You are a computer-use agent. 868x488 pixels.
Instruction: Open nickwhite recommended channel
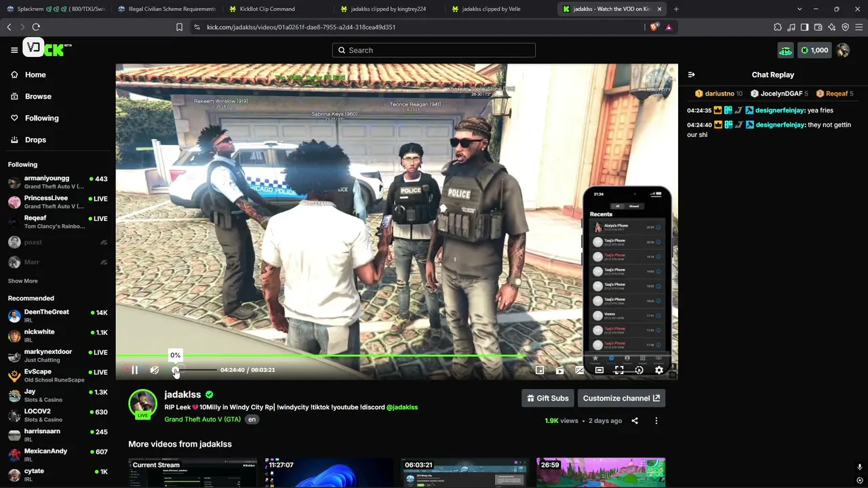coord(58,335)
